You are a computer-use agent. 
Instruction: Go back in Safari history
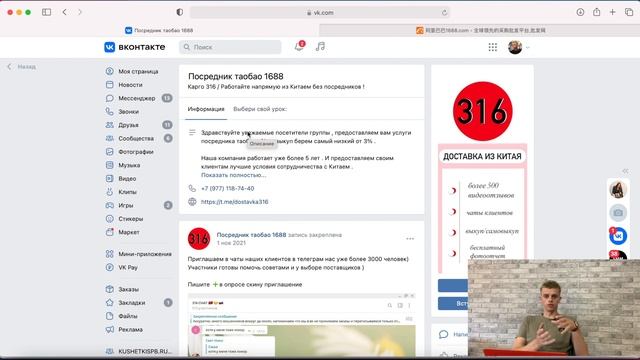[64, 12]
